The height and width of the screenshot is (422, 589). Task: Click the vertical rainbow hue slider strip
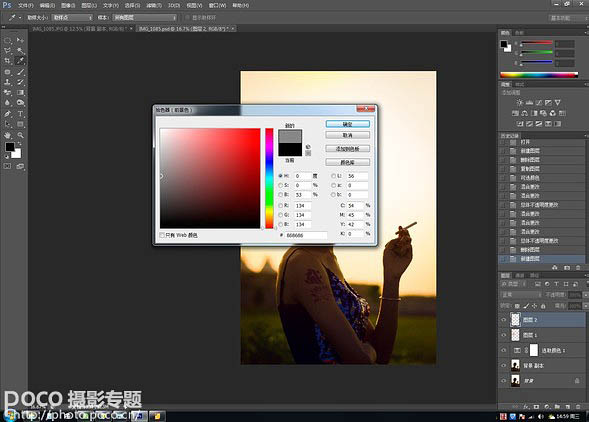[x=269, y=178]
